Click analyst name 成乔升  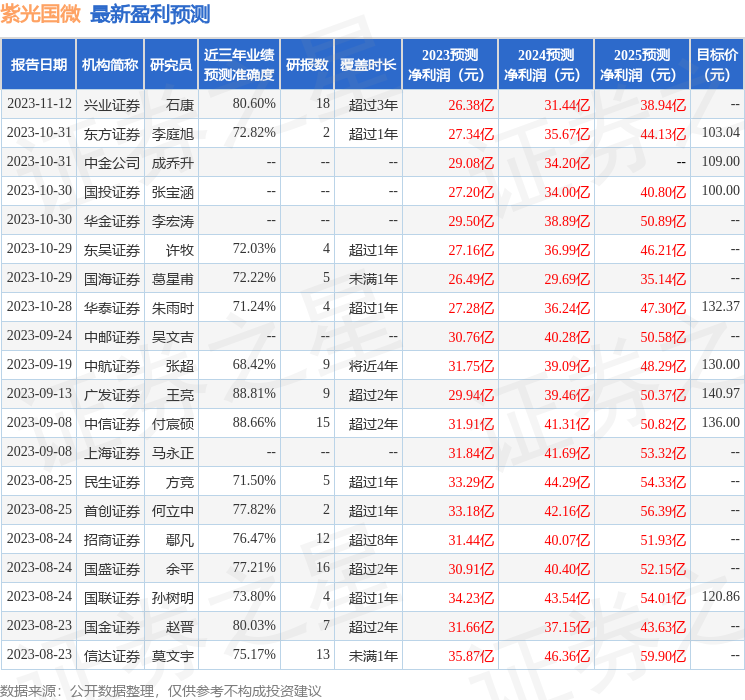coord(173,163)
